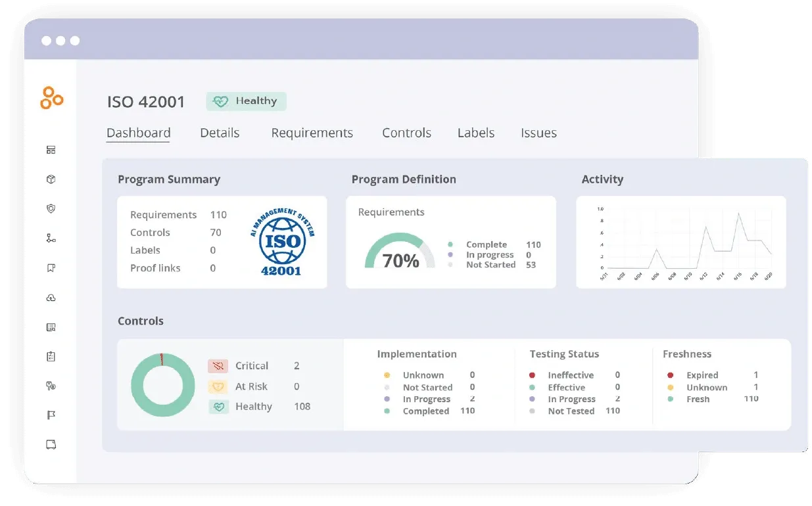Click the bottom tray icon in the sidebar
This screenshot has width=812, height=506.
click(x=51, y=444)
